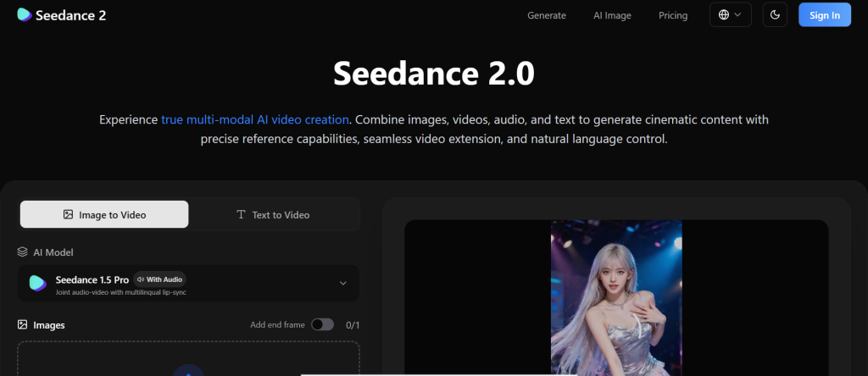Click the image upload drop area
Viewport: 868px width, 376px height.
point(188,359)
